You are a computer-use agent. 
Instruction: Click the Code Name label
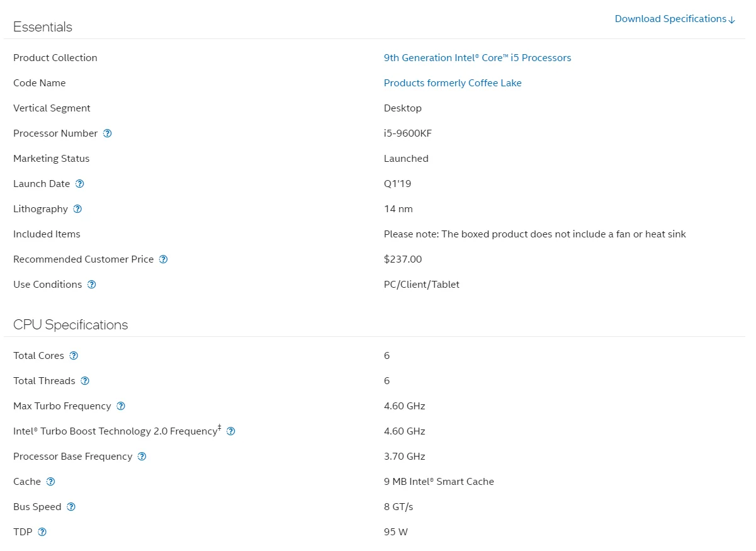click(40, 83)
